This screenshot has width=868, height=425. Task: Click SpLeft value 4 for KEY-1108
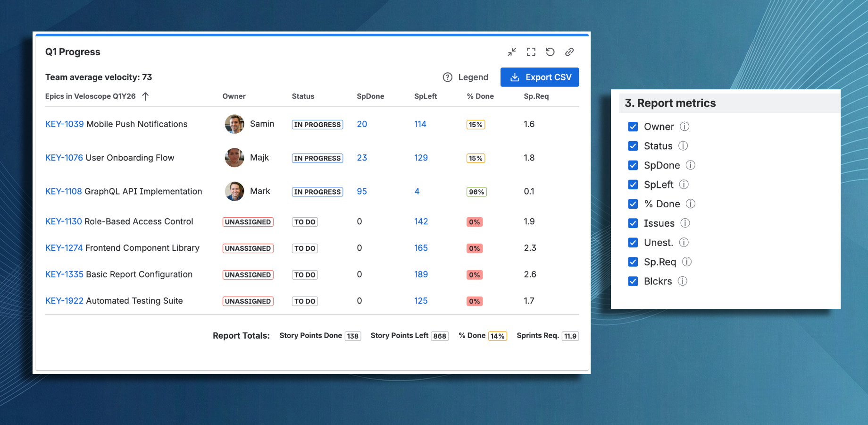[x=417, y=191]
